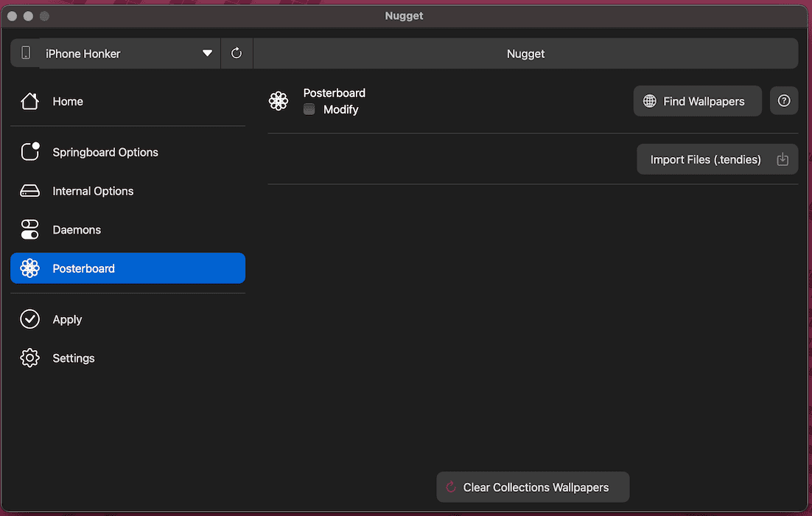
Task: Click the Apply checkmark icon
Action: pos(29,319)
